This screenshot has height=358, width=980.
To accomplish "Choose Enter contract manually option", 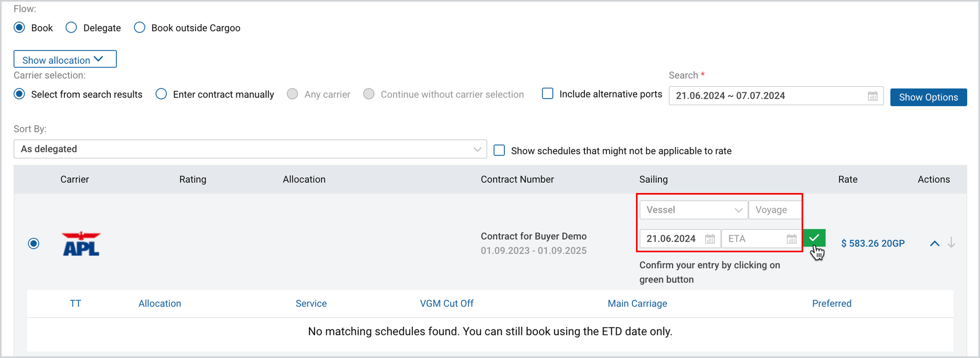I will [x=161, y=94].
